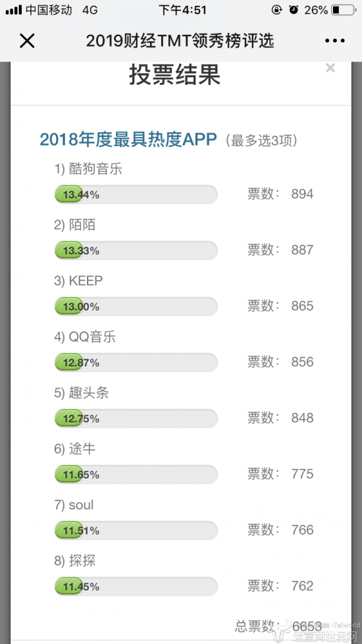Click the 途牛 11.65% progress bar

coord(136,474)
